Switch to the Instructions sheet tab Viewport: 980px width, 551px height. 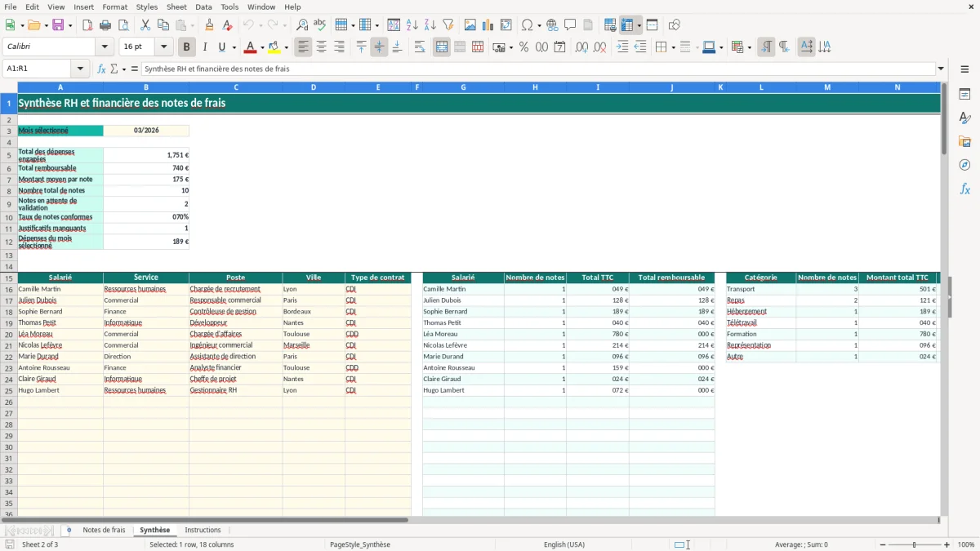pos(203,531)
